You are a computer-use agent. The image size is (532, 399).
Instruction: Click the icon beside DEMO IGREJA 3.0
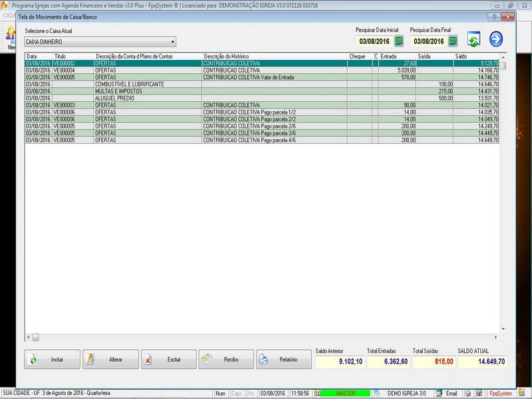[377, 393]
